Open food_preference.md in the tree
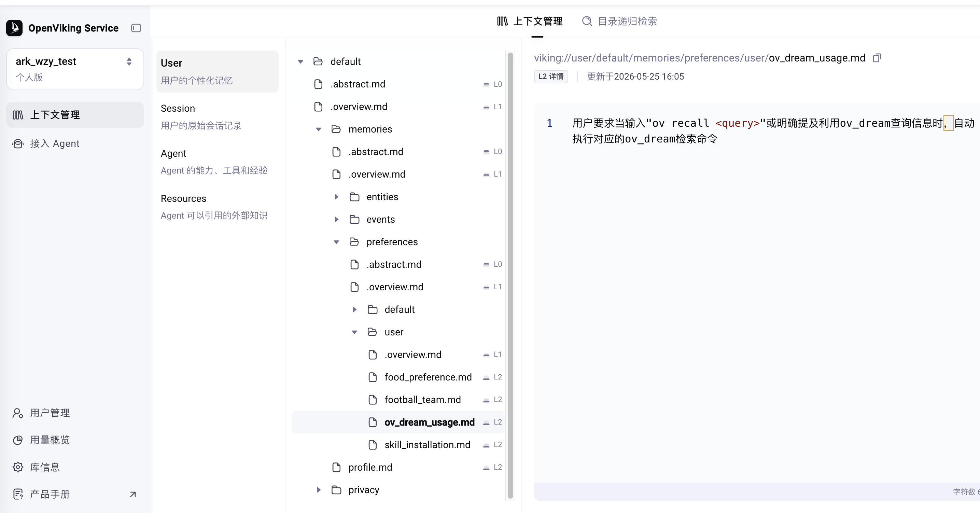Screen dimensions: 980x513 coord(397,377)
